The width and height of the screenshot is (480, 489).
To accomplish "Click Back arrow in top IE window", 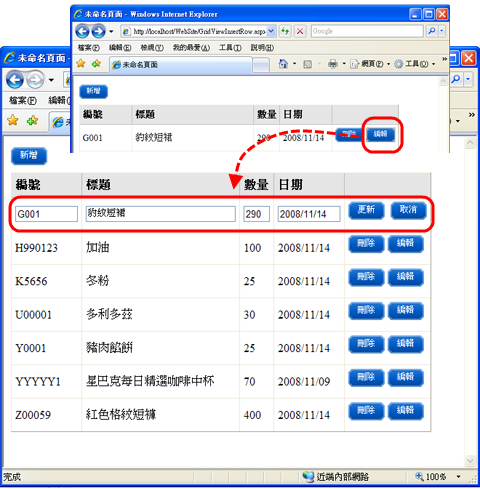I will tap(82, 32).
